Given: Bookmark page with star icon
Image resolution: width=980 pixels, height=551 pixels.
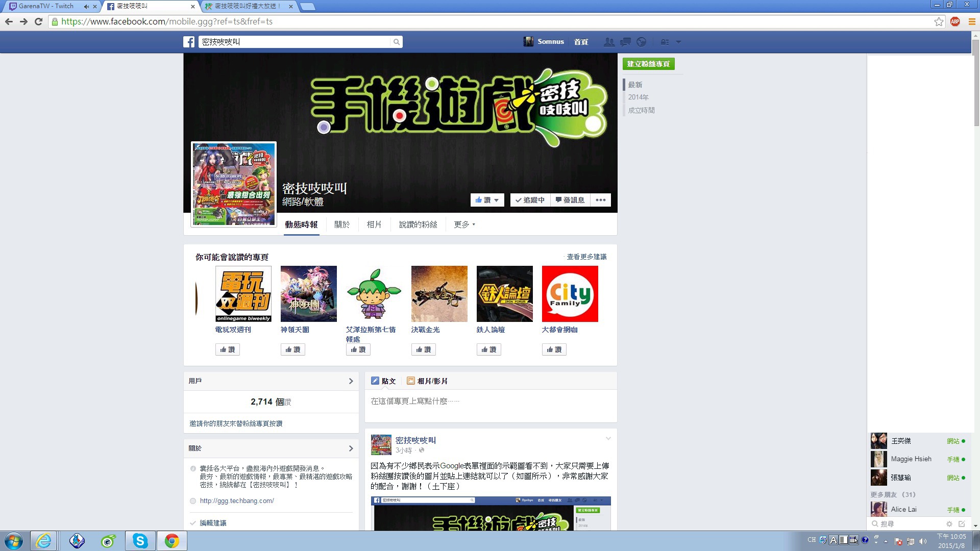Looking at the screenshot, I should coord(939,21).
